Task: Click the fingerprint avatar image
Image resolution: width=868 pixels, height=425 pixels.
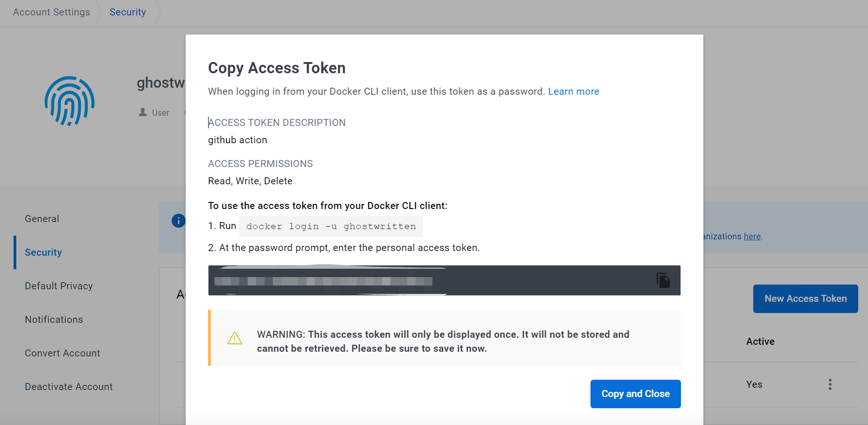Action: 69,101
